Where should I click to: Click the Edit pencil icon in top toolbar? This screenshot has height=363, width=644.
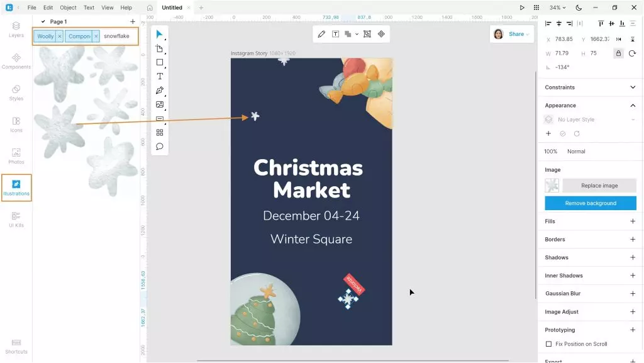[321, 34]
